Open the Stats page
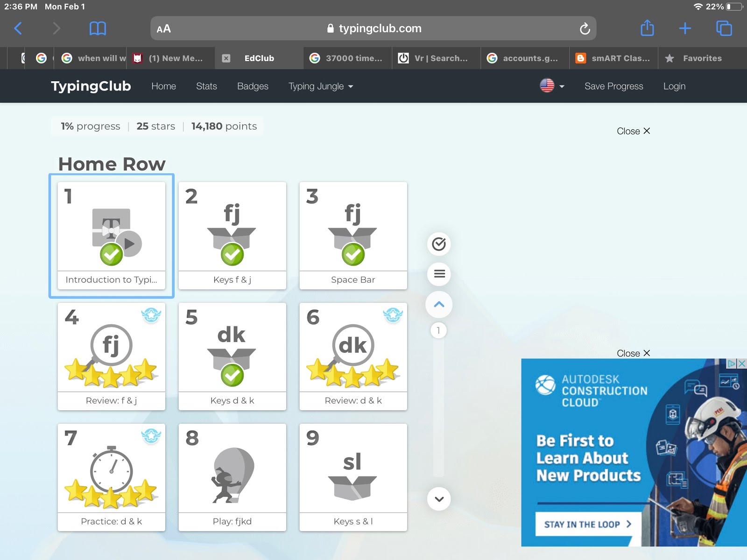Viewport: 747px width, 560px height. [x=206, y=86]
